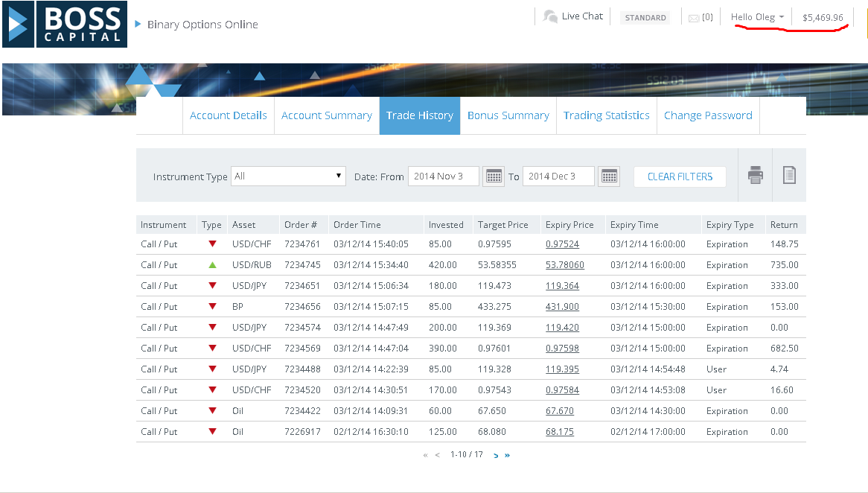The image size is (868, 493).
Task: Select the Trading Statistics tab
Action: pos(606,115)
